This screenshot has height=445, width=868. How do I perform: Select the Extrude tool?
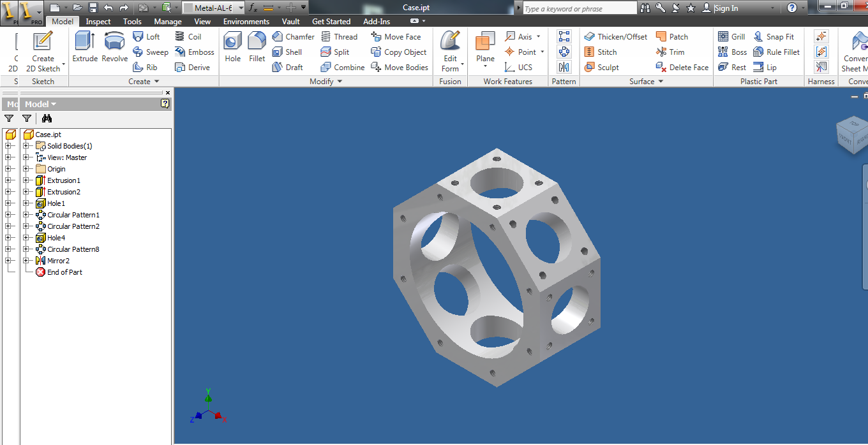(85, 47)
